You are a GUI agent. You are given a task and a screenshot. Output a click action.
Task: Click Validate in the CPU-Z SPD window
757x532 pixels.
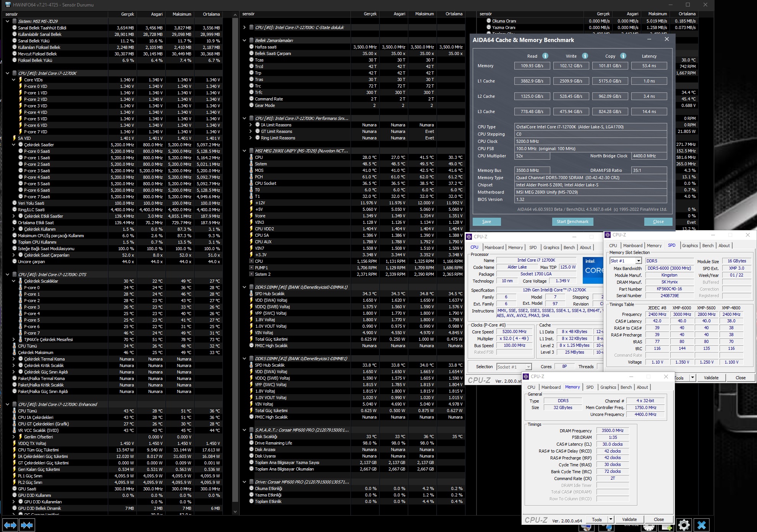click(711, 378)
